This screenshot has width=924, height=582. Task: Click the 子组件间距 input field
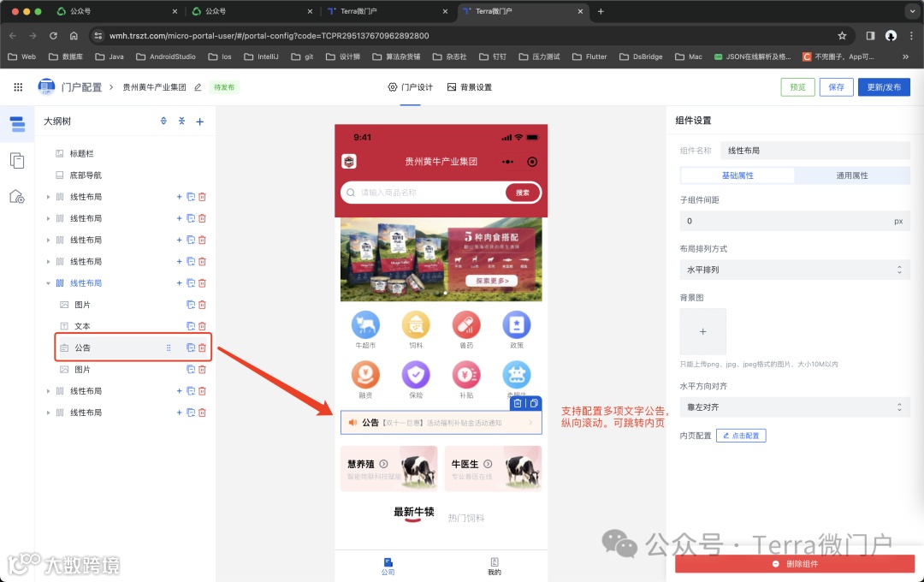(x=794, y=221)
